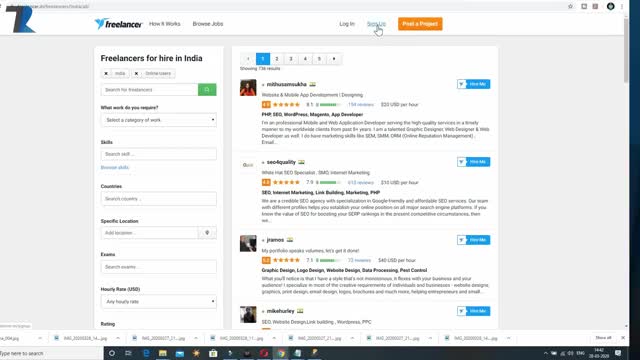Go to results page 5
The width and height of the screenshot is (640, 360).
pos(320,59)
